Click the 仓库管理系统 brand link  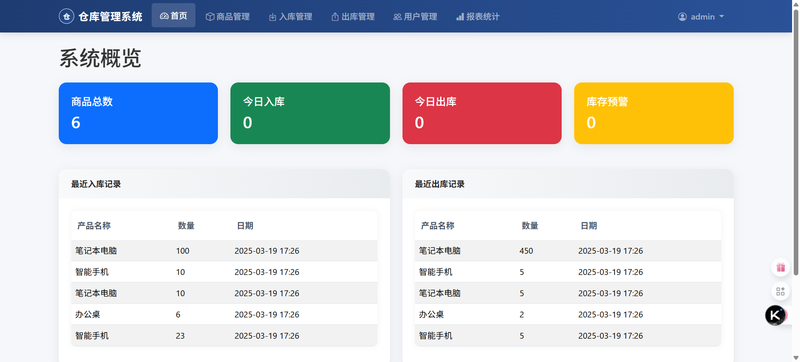101,16
